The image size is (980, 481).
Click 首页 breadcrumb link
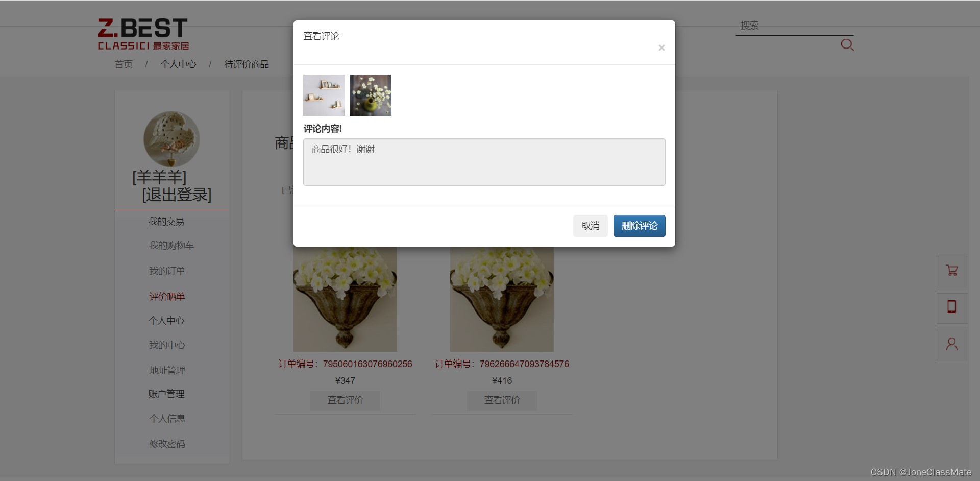(x=124, y=64)
